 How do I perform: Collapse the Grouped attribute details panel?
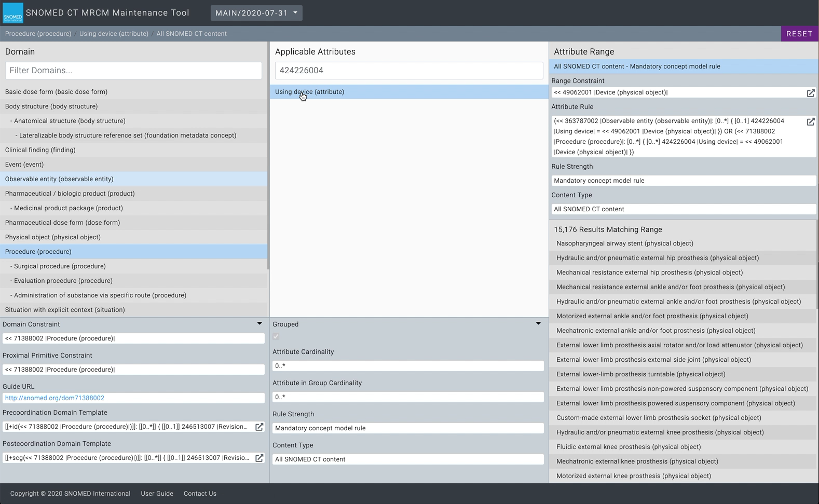click(538, 323)
